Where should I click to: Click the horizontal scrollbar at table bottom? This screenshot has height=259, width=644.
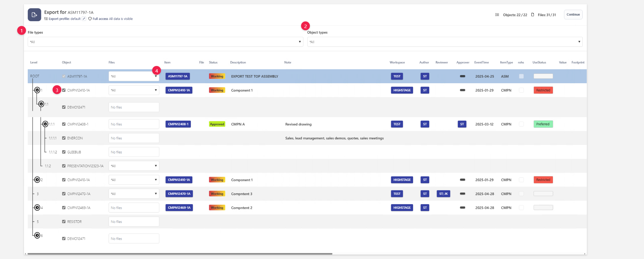point(180,254)
